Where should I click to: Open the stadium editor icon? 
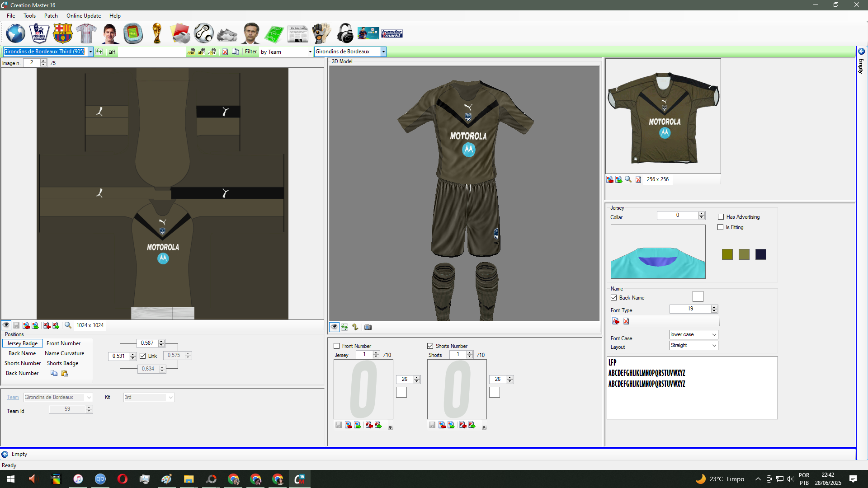click(x=133, y=33)
